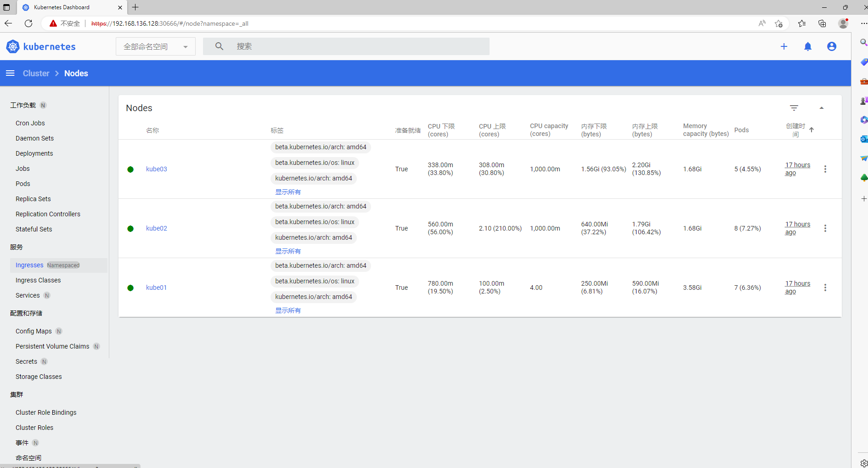Open the hamburger navigation menu

pos(10,73)
